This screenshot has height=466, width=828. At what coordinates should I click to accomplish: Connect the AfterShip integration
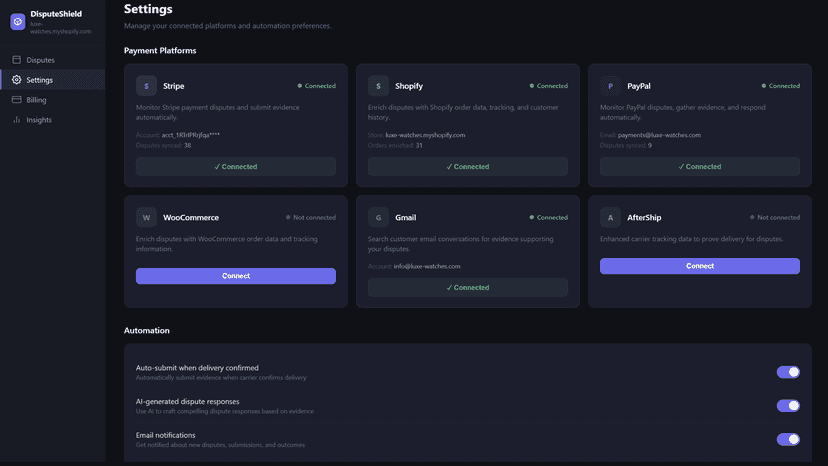700,266
